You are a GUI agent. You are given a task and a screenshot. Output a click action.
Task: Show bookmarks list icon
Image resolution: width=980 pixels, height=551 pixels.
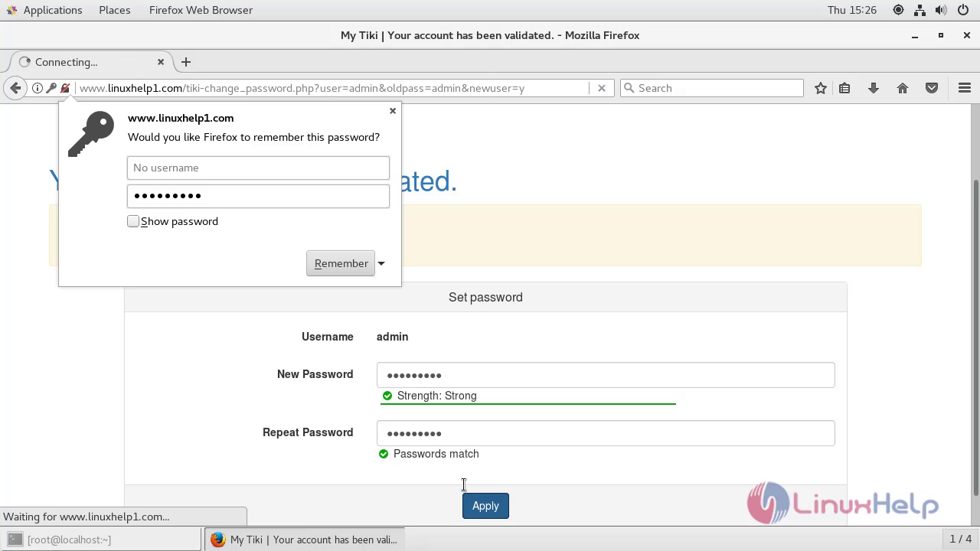pyautogui.click(x=844, y=88)
